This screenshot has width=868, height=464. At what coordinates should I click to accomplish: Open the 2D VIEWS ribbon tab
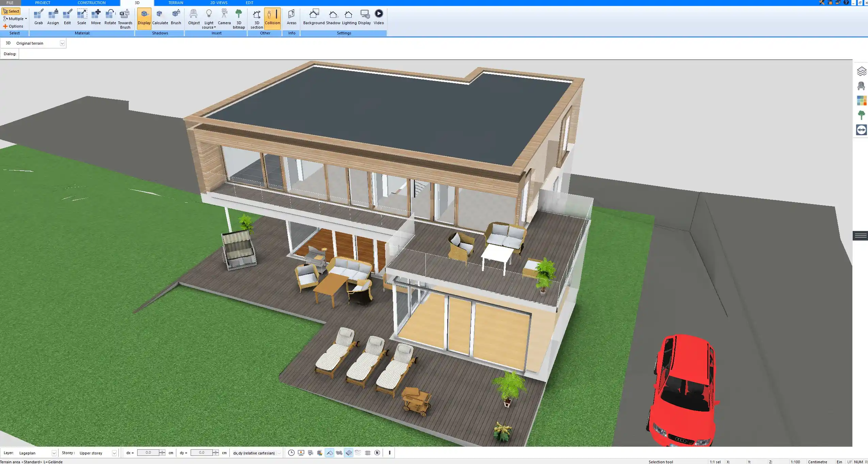pos(219,3)
